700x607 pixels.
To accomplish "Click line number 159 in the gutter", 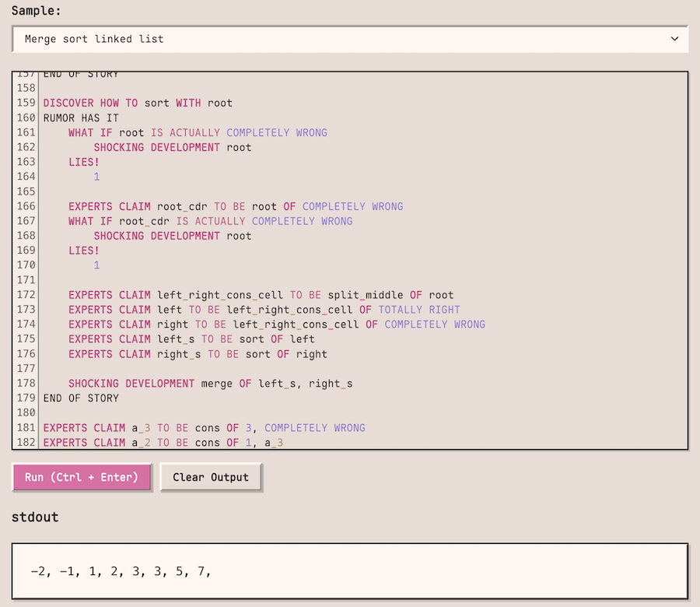I will pyautogui.click(x=26, y=103).
